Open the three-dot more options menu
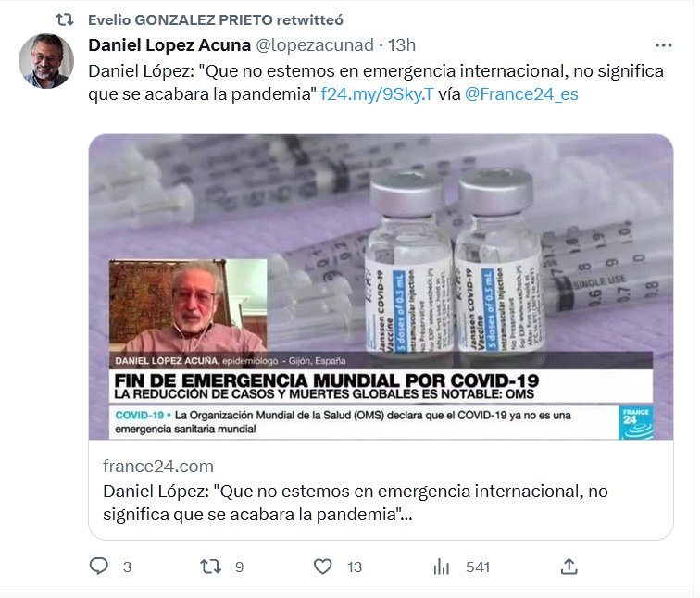 pos(663,45)
